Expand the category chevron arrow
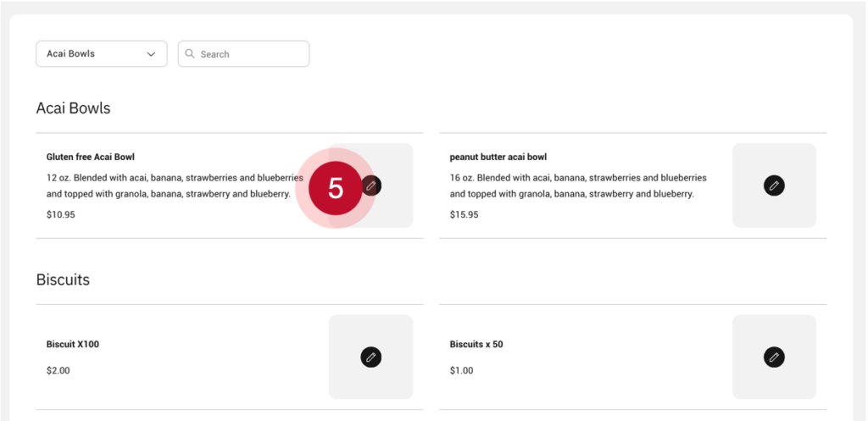 tap(151, 54)
